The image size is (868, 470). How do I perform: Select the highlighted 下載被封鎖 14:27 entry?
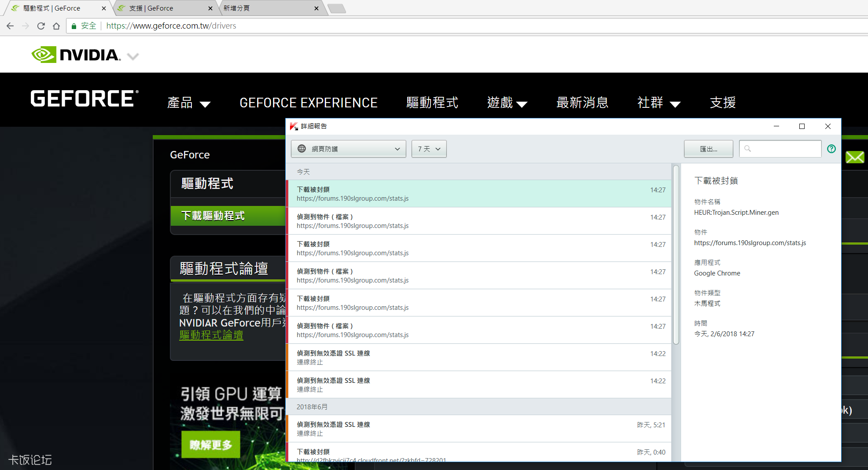(479, 194)
